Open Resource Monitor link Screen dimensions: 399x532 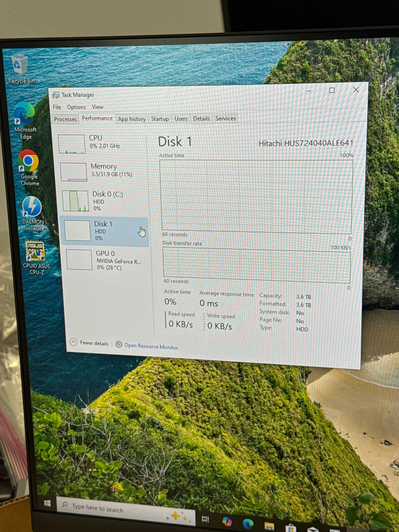[147, 346]
